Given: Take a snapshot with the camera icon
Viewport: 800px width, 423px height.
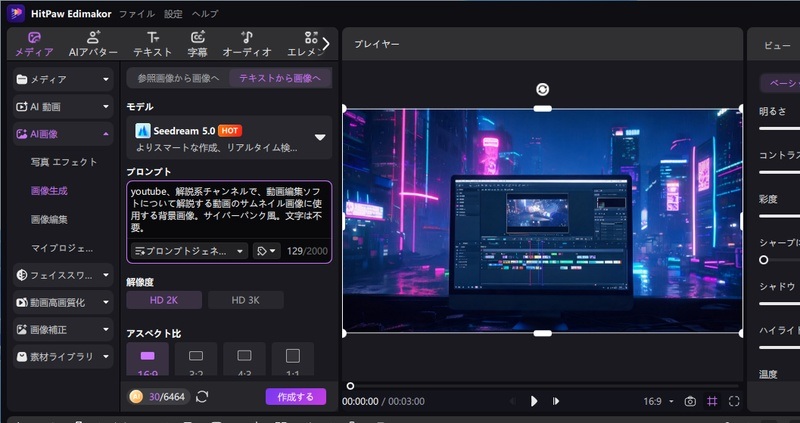Looking at the screenshot, I should click(690, 401).
